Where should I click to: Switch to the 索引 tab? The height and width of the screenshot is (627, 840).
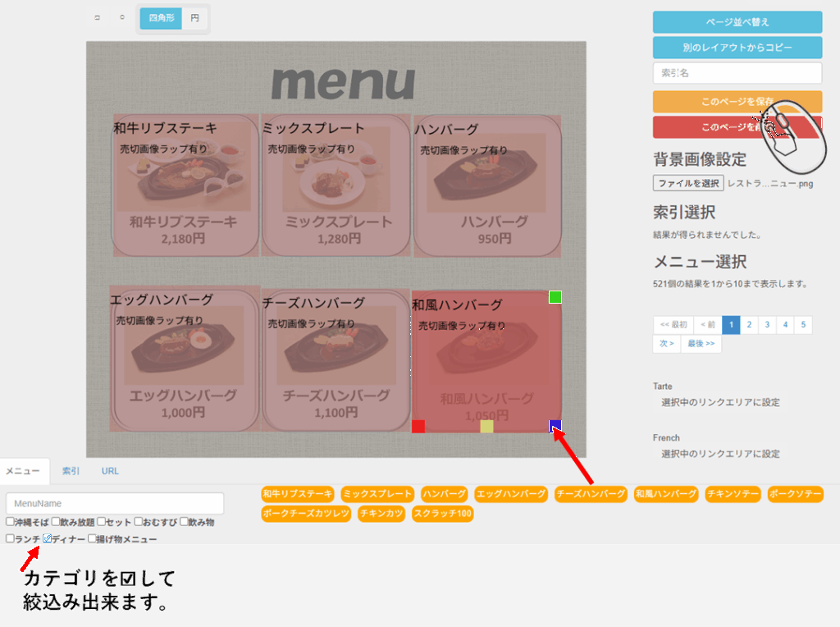point(71,471)
